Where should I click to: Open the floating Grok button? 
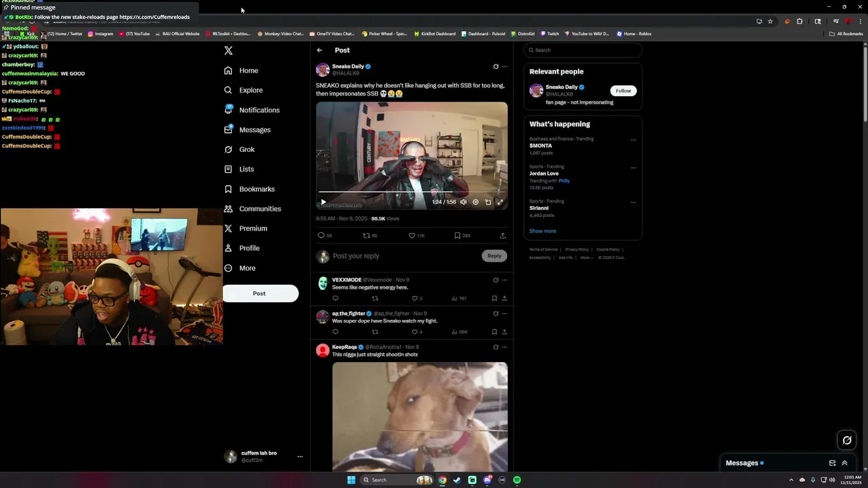[847, 441]
